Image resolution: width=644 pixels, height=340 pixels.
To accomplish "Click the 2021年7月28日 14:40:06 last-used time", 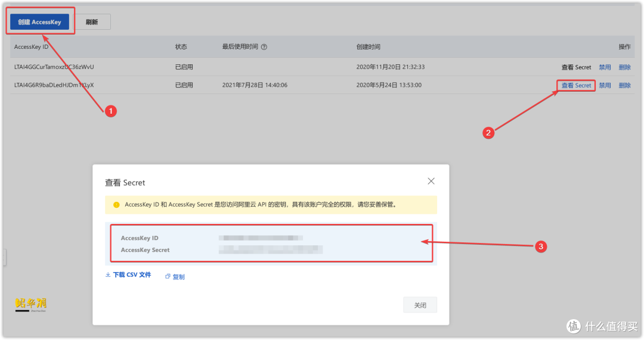I will coord(255,85).
